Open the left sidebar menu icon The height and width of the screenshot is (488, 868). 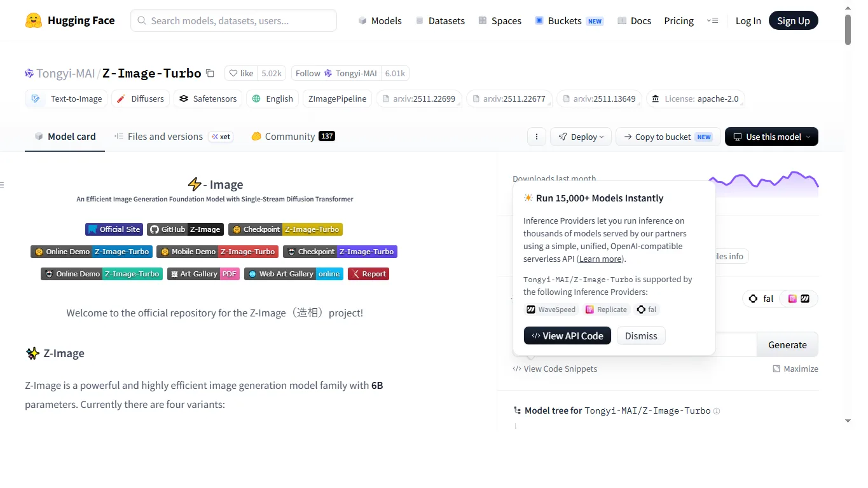2,185
